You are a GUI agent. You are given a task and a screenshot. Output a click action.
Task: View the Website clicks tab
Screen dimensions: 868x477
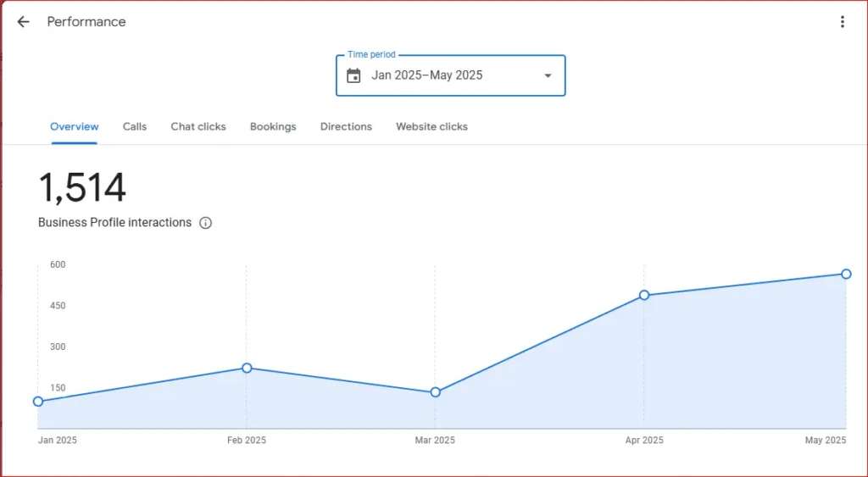pos(431,127)
